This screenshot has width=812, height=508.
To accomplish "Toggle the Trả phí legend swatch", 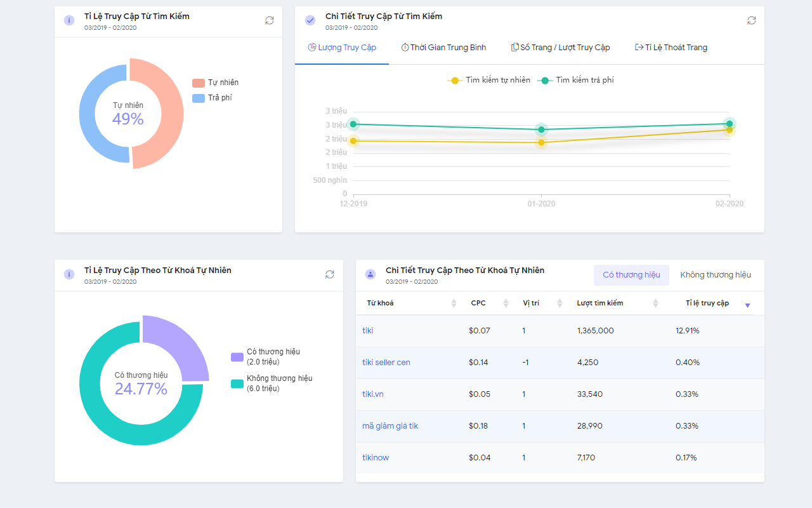I will [x=199, y=98].
